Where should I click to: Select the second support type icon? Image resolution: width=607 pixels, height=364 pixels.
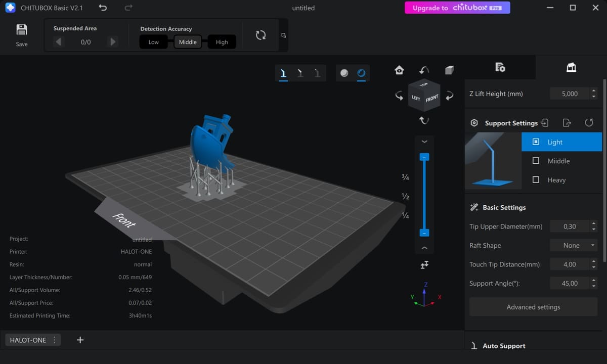[x=300, y=73]
